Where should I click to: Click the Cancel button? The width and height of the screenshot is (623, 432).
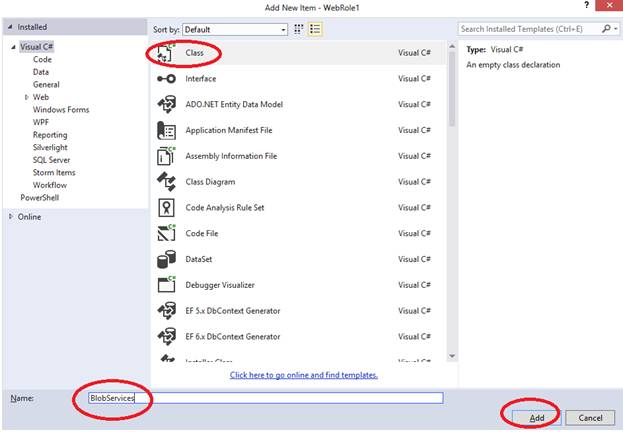590,418
